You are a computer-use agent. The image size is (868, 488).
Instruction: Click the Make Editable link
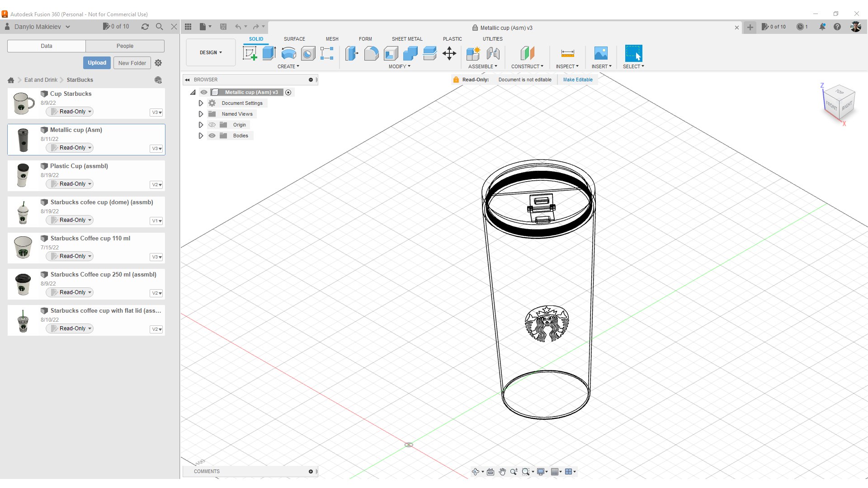(x=578, y=80)
